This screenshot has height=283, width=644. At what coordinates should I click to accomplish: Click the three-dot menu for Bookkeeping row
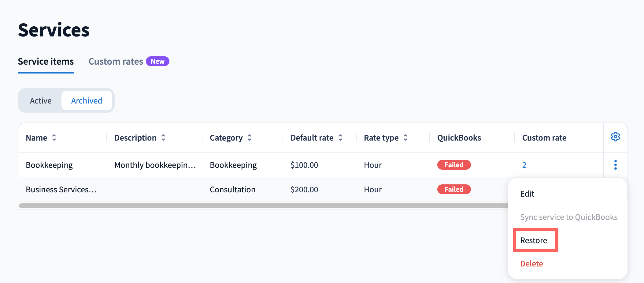[x=615, y=165]
